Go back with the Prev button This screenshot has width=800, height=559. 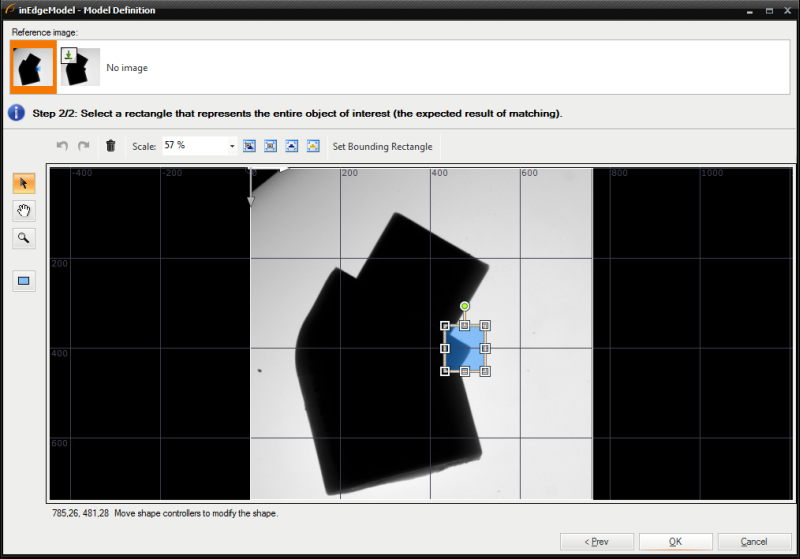pos(597,541)
